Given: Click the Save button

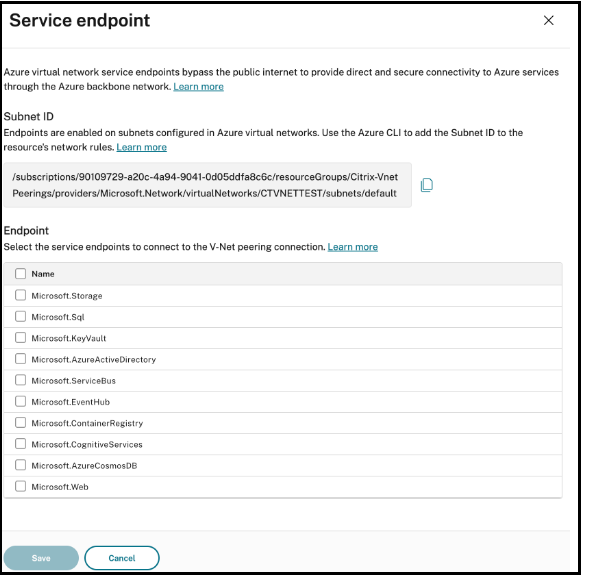Looking at the screenshot, I should click(x=41, y=558).
